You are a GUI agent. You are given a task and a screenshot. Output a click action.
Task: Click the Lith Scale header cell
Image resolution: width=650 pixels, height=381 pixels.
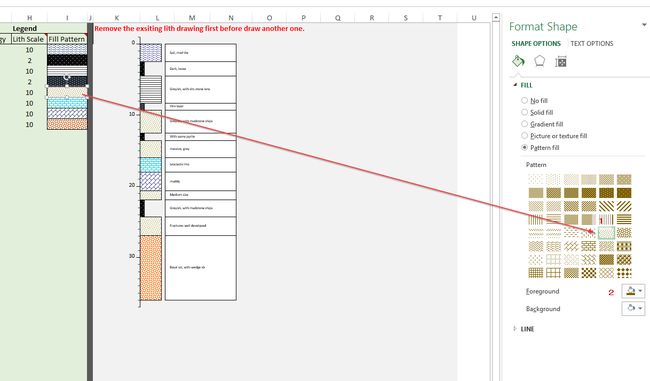tap(28, 39)
